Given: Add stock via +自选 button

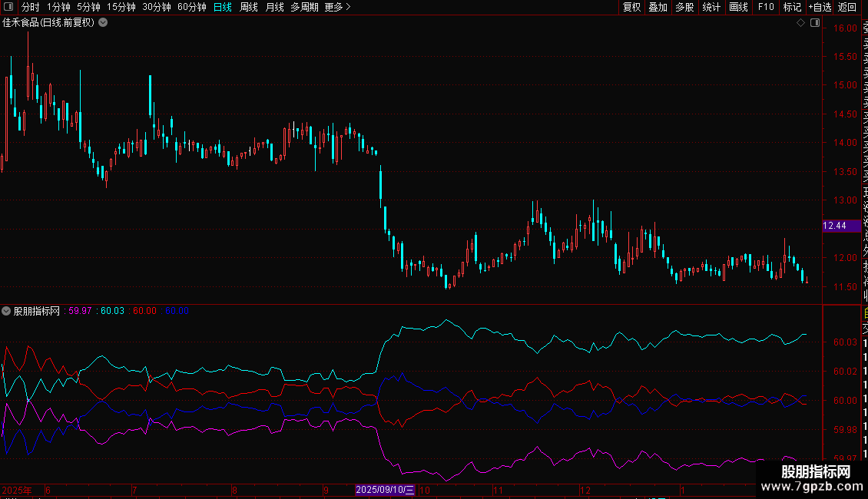Looking at the screenshot, I should click(820, 7).
